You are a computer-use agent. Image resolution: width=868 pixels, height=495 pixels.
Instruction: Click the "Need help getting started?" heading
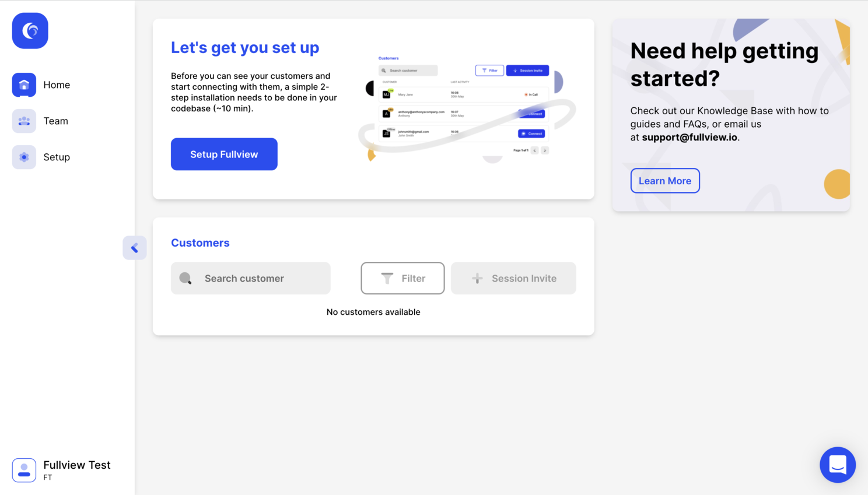coord(724,64)
